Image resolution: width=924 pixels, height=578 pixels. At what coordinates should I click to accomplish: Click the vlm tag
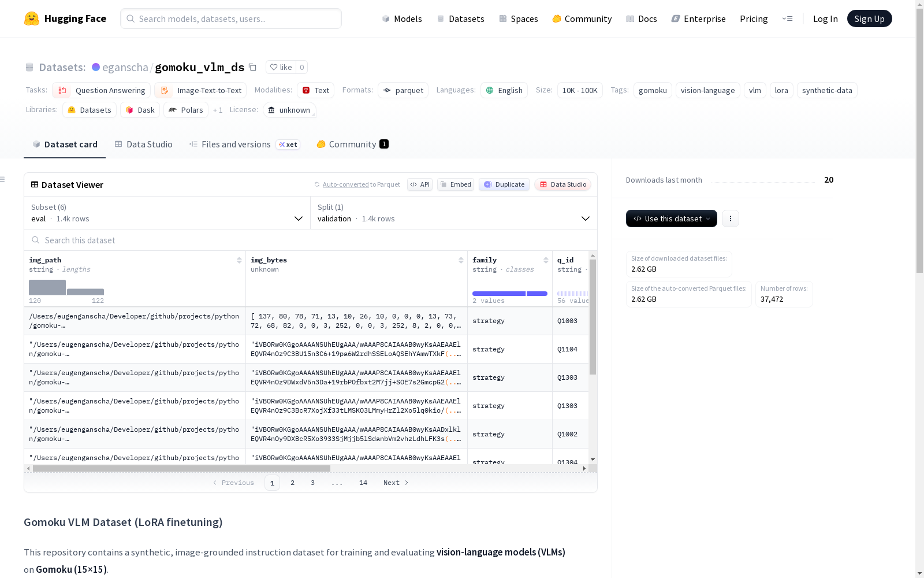(755, 90)
